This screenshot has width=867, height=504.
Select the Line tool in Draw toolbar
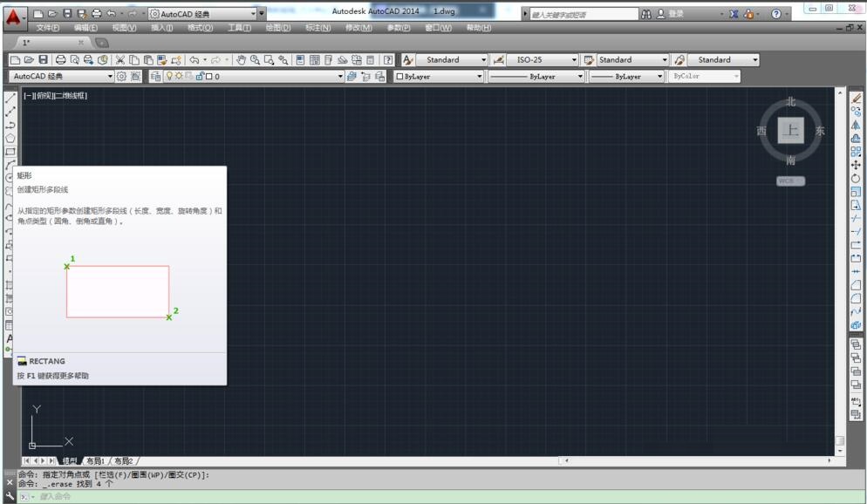click(10, 99)
